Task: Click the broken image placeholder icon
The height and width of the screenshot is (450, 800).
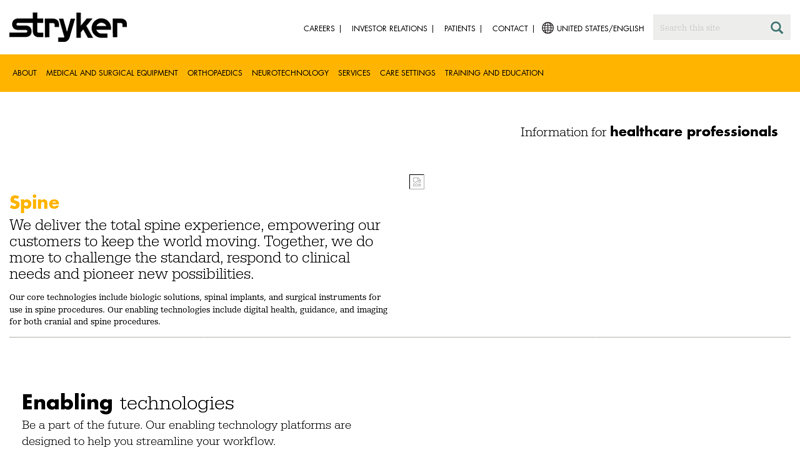Action: (x=416, y=182)
